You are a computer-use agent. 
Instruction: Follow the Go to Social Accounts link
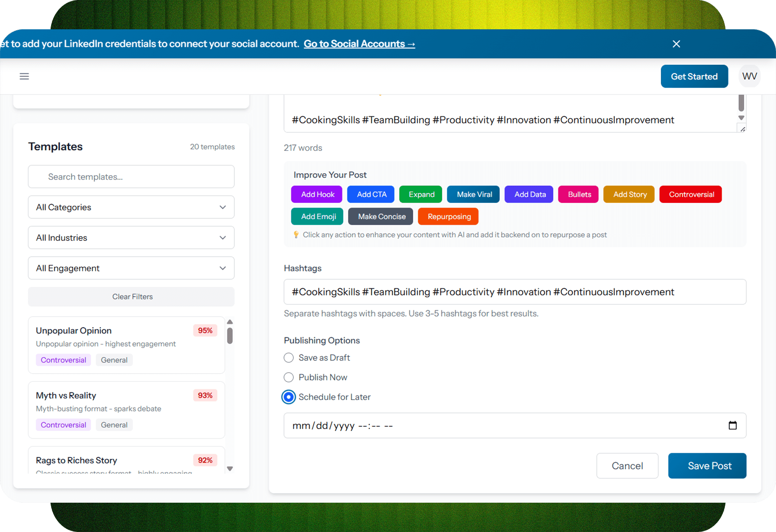(359, 44)
